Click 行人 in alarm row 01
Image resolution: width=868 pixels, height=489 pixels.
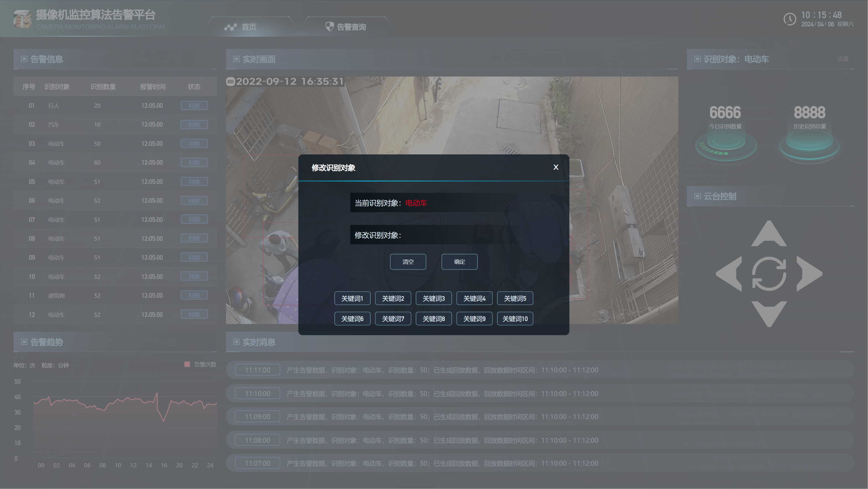pos(54,106)
